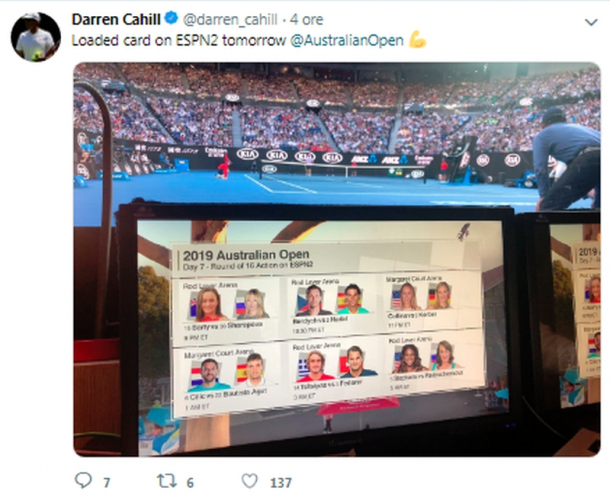Open the attached tennis arena photo
610x497 pixels.
click(x=337, y=259)
